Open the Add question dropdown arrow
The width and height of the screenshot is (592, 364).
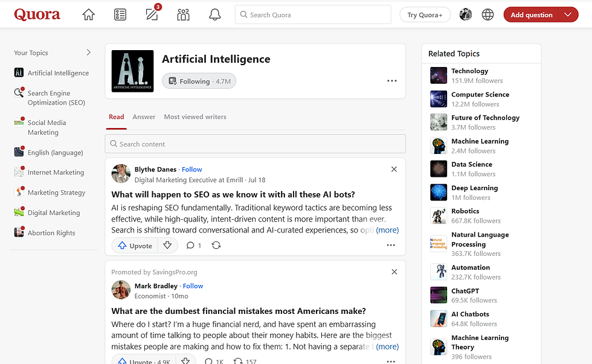[568, 14]
